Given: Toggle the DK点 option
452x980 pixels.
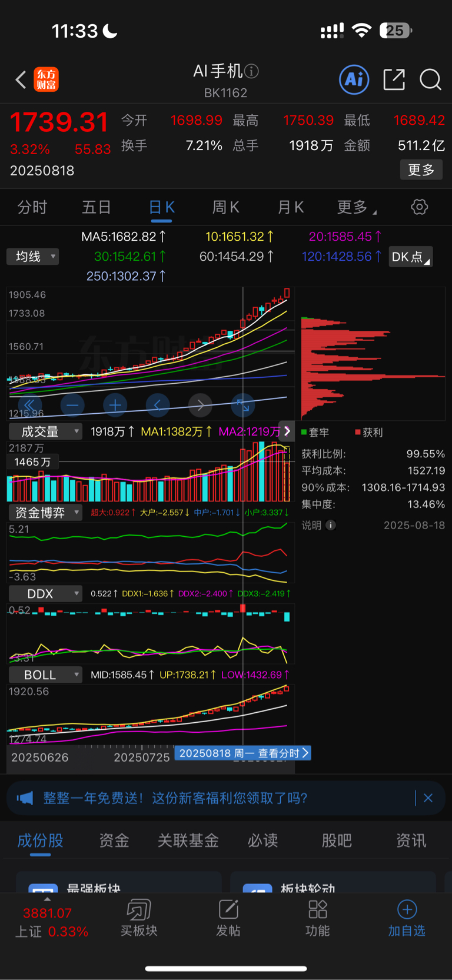Looking at the screenshot, I should pyautogui.click(x=411, y=257).
